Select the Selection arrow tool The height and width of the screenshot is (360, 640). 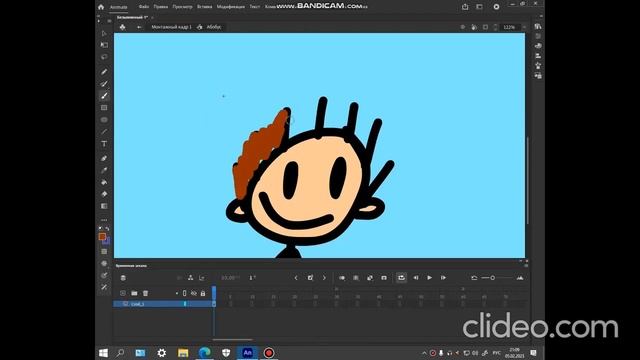(104, 33)
